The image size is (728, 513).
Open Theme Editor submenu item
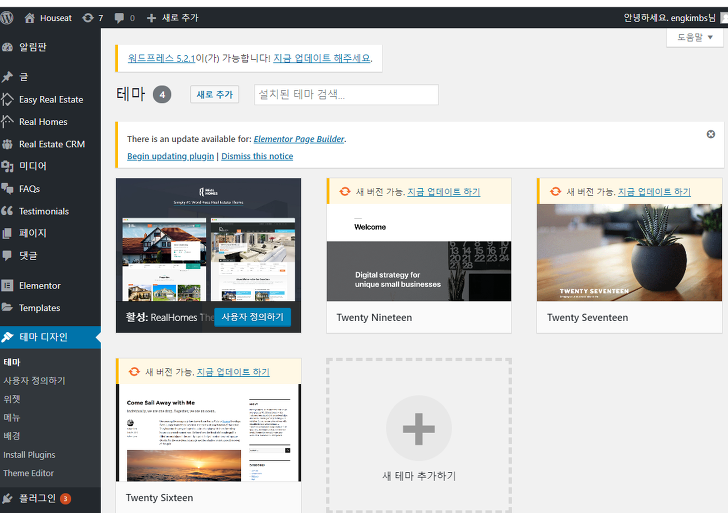coord(28,473)
